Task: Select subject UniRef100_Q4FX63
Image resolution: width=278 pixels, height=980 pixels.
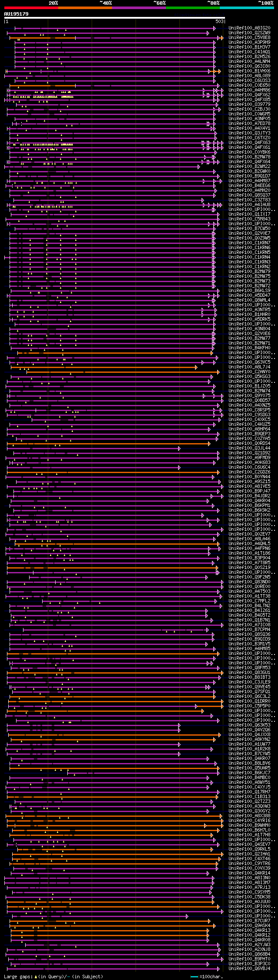Action: (249, 142)
